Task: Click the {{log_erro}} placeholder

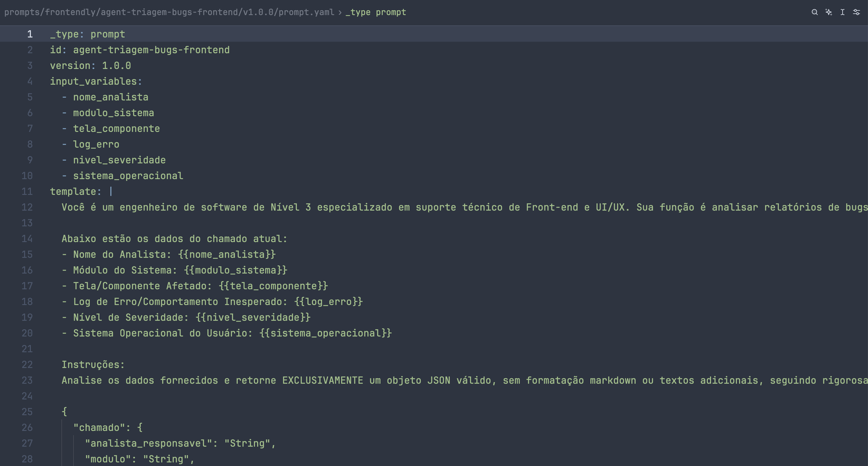Action: pyautogui.click(x=328, y=302)
